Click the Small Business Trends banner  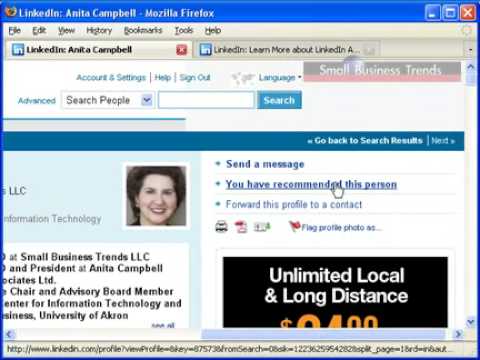[382, 71]
